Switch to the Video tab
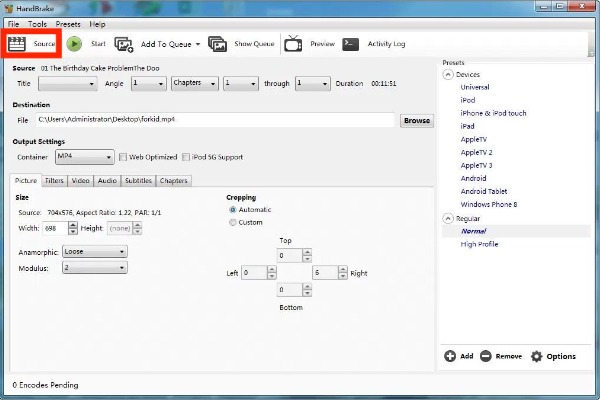Screen dimensions: 600x400 80,181
